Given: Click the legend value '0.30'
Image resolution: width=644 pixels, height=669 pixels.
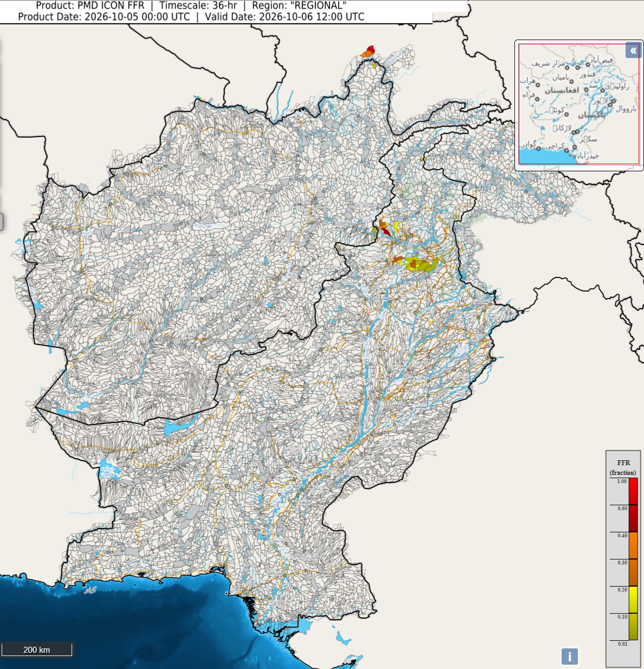Looking at the screenshot, I should 622,563.
